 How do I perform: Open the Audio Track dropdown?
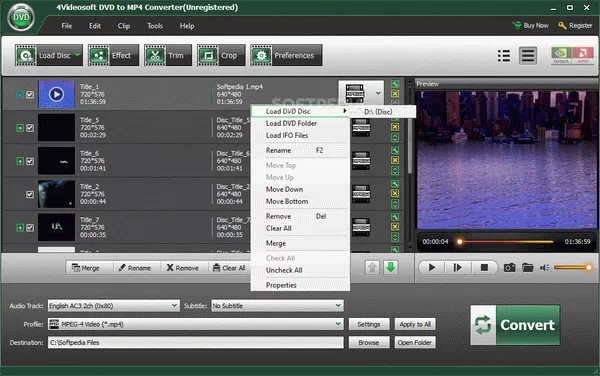(x=113, y=306)
